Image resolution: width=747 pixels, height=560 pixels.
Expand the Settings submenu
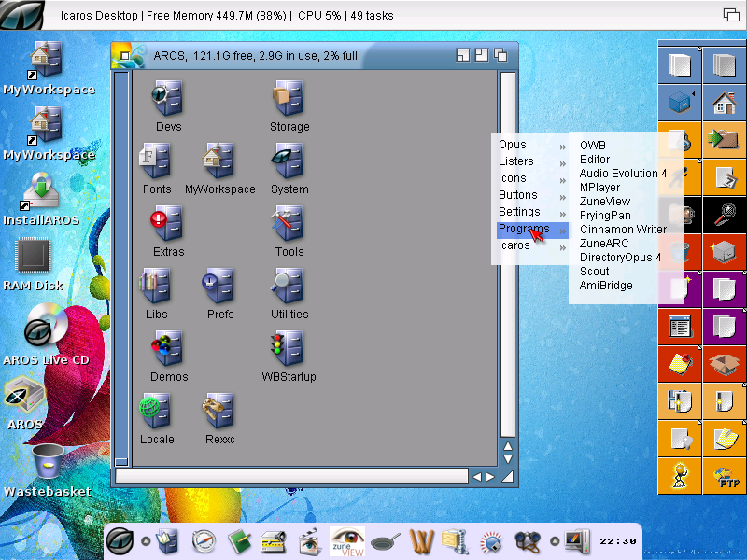coord(530,212)
